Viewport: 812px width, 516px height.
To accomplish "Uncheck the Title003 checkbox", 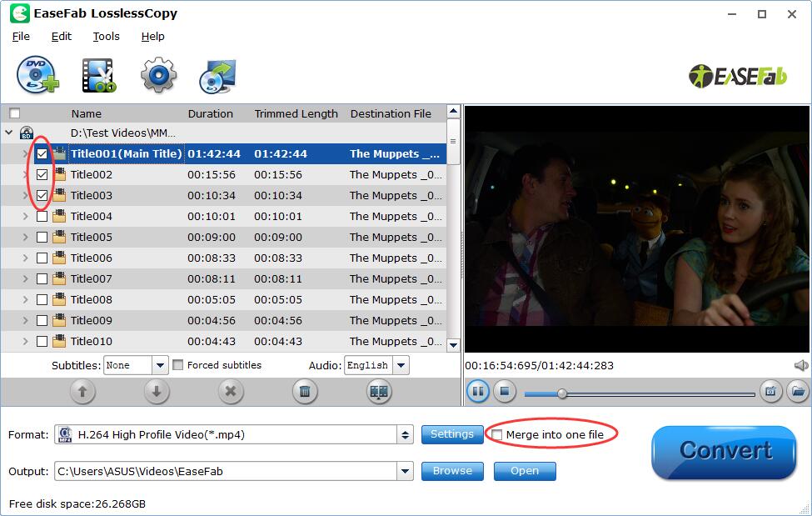I will (x=42, y=196).
